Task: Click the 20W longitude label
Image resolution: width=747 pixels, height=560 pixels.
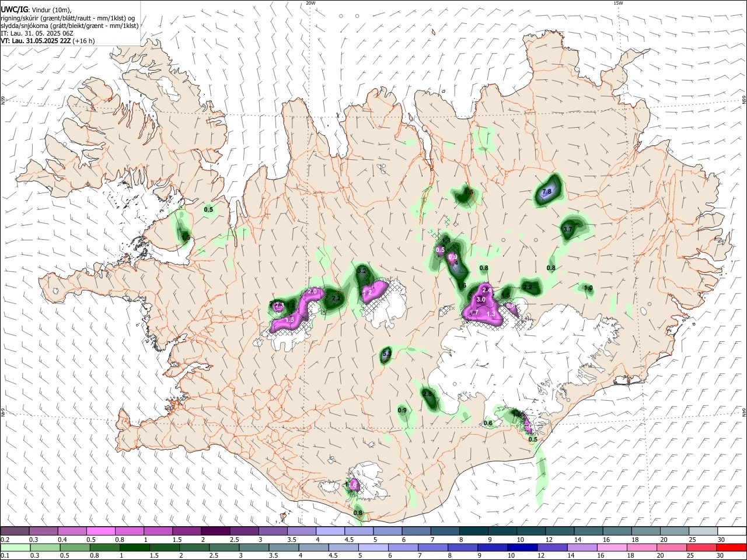Action: pos(310,3)
